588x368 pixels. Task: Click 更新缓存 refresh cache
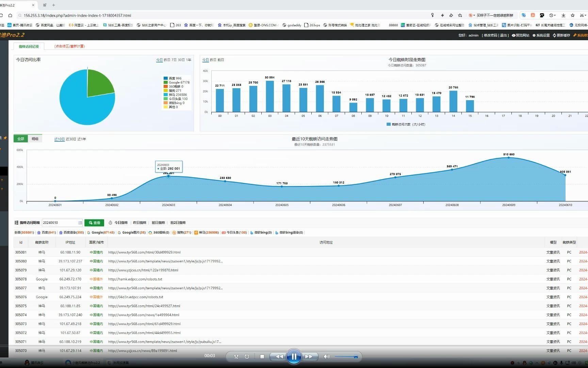point(561,35)
